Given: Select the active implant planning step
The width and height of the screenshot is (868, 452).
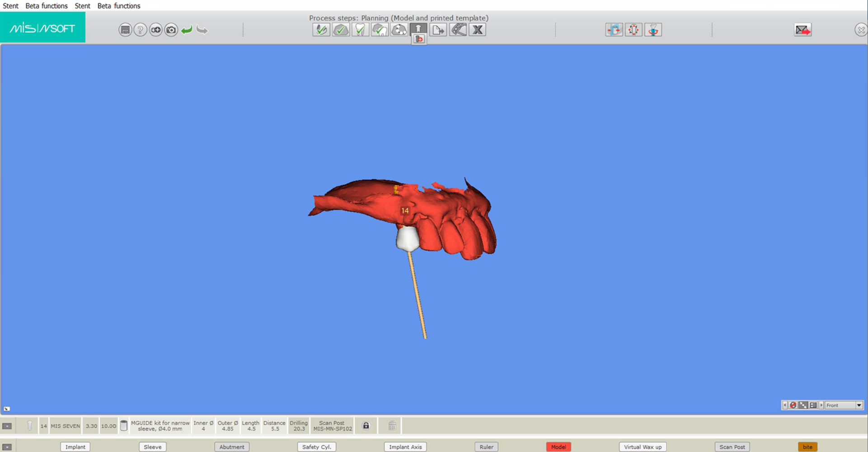Looking at the screenshot, I should pos(418,29).
